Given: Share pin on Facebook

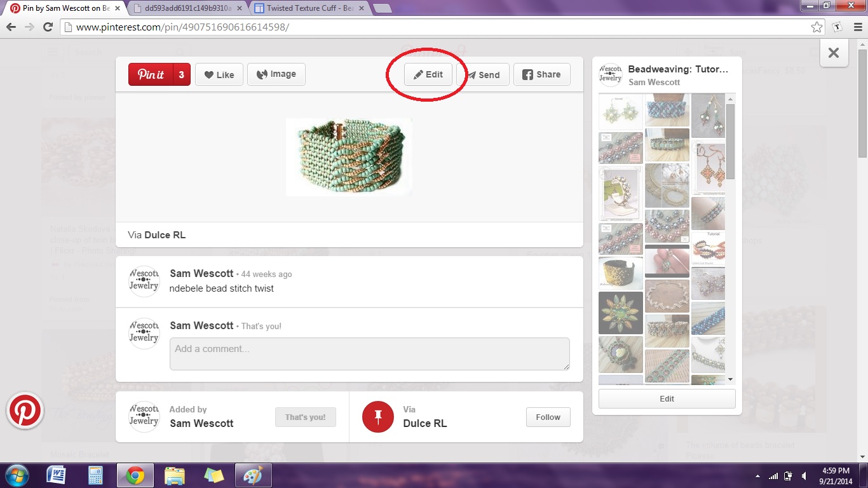Looking at the screenshot, I should (541, 74).
